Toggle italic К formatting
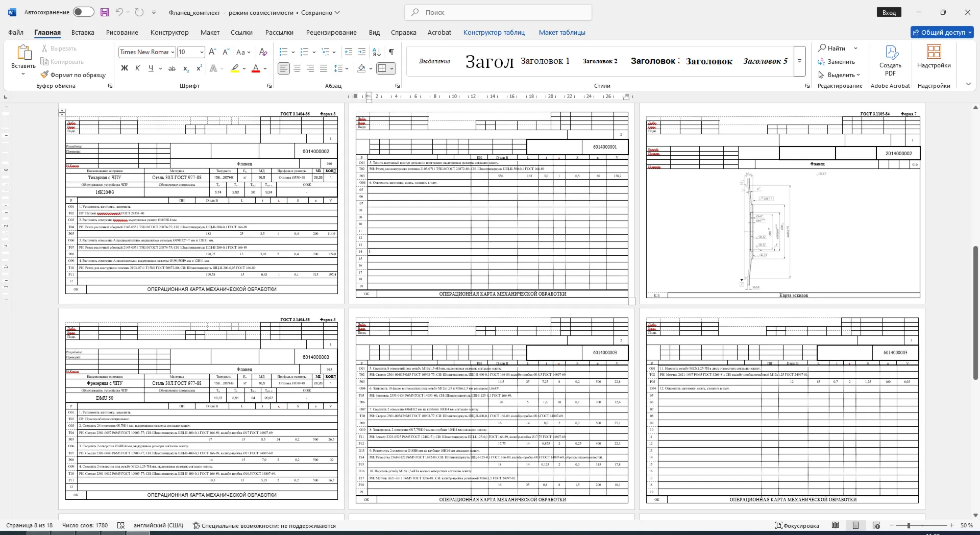 [137, 68]
